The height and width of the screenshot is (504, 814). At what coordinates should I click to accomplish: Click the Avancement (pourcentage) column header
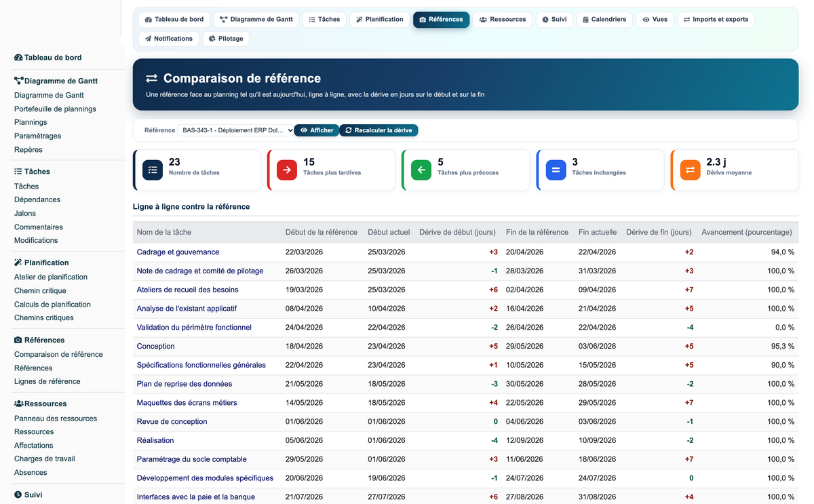click(747, 232)
